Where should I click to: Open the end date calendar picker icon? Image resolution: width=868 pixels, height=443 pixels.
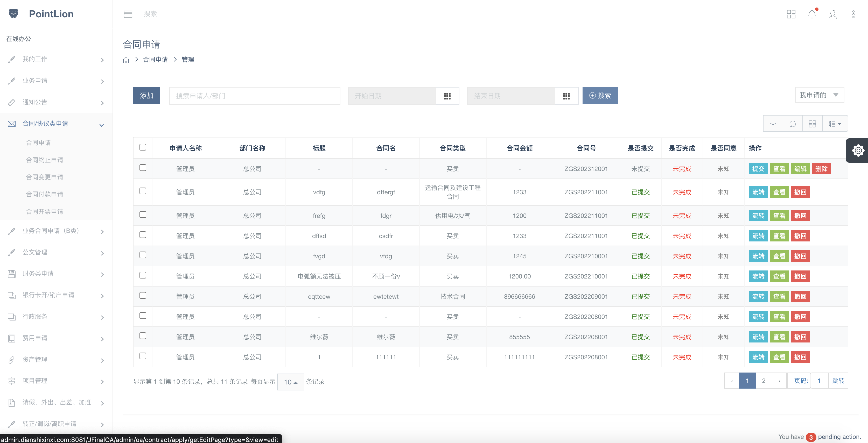click(x=566, y=96)
